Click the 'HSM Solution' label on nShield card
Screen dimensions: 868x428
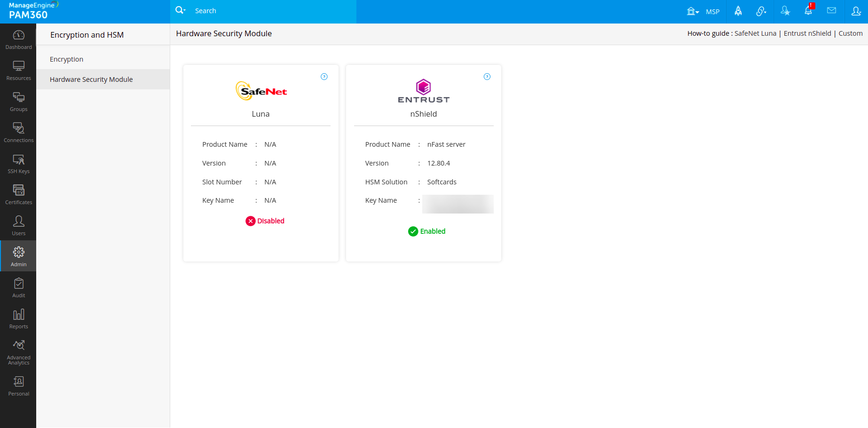point(387,182)
